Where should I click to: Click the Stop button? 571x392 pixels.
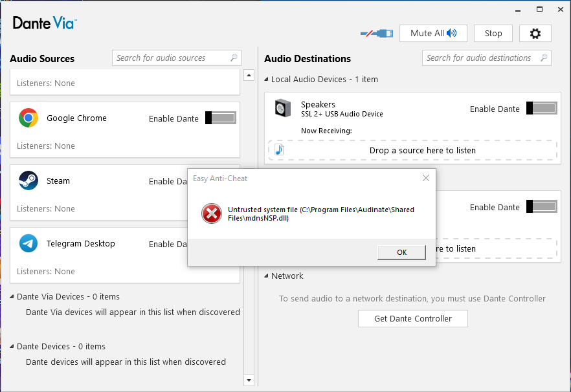click(493, 34)
